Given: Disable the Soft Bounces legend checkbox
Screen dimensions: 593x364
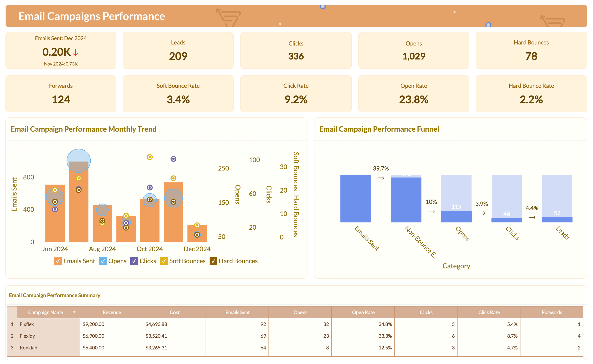Looking at the screenshot, I should (164, 261).
